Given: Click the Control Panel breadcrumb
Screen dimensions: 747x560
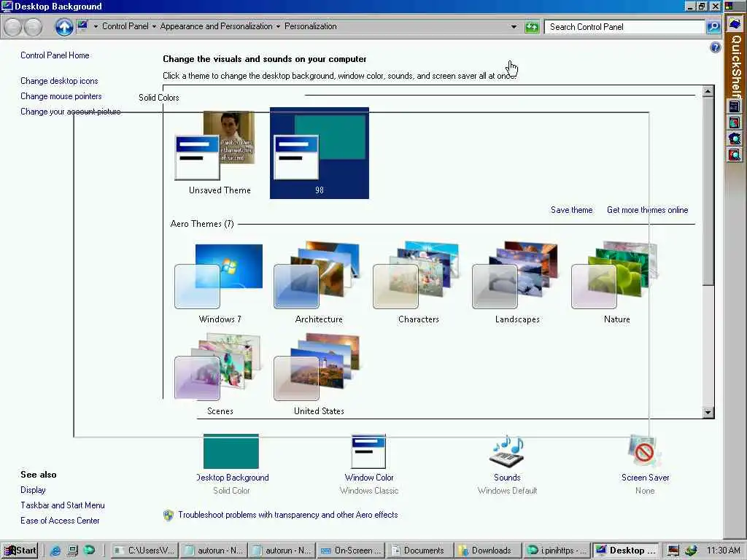Looking at the screenshot, I should click(x=125, y=26).
